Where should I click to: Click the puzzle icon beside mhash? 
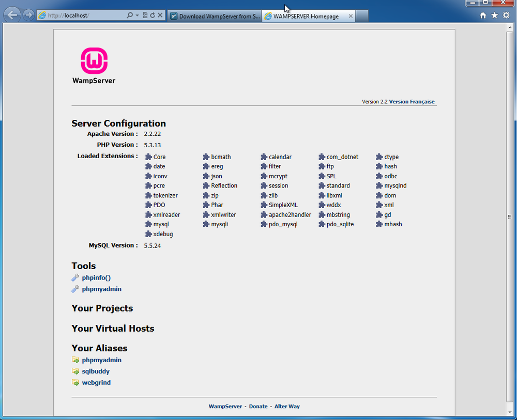(x=379, y=224)
